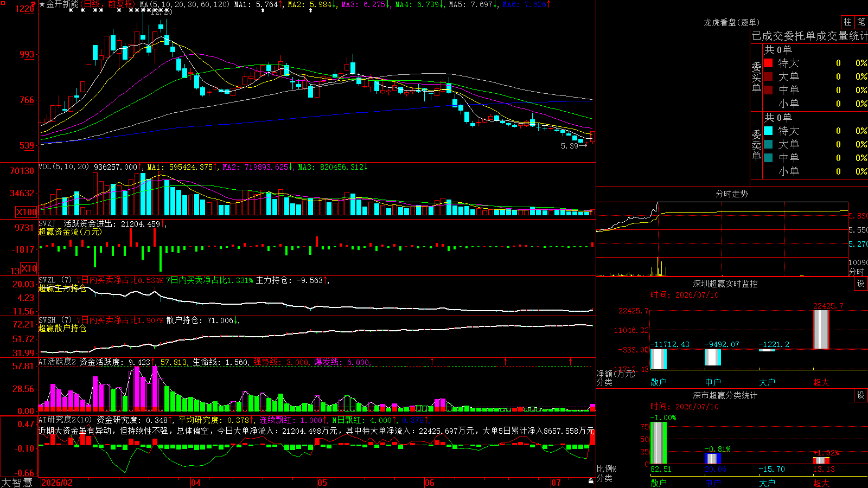The image size is (868, 488).
Task: Click the red question-mark icon above the price axis
Action: click(x=34, y=5)
